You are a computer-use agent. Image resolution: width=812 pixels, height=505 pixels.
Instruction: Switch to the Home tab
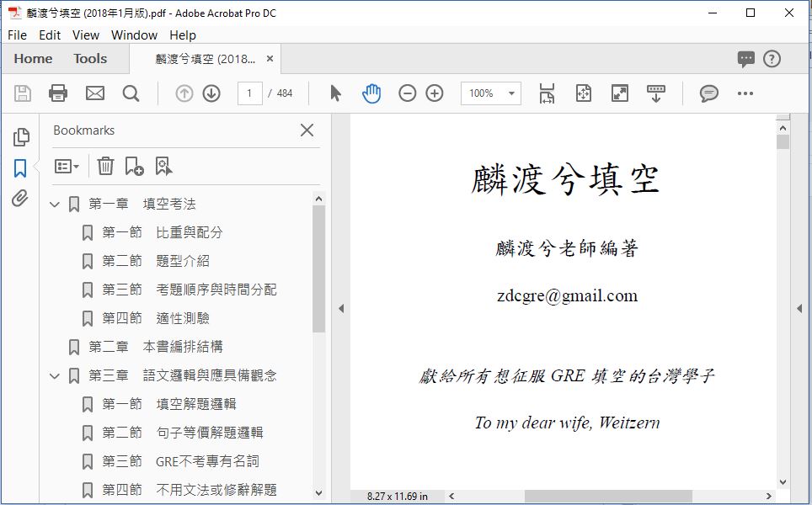pos(33,59)
